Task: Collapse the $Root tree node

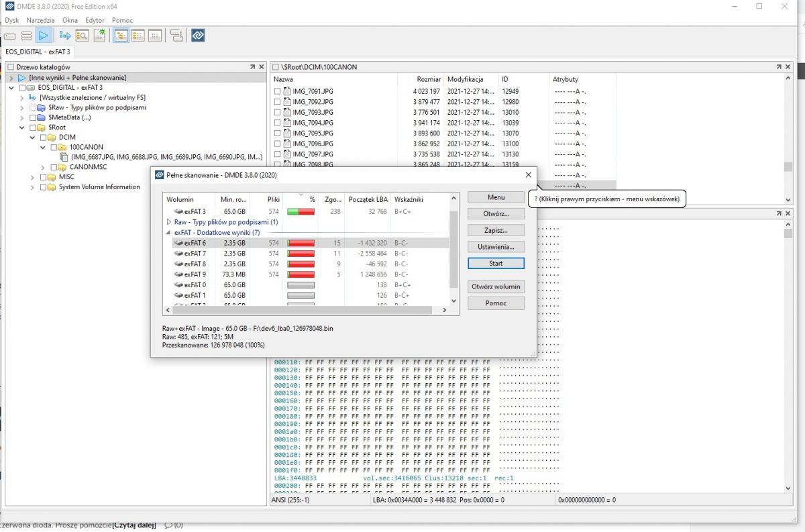Action: coord(22,127)
